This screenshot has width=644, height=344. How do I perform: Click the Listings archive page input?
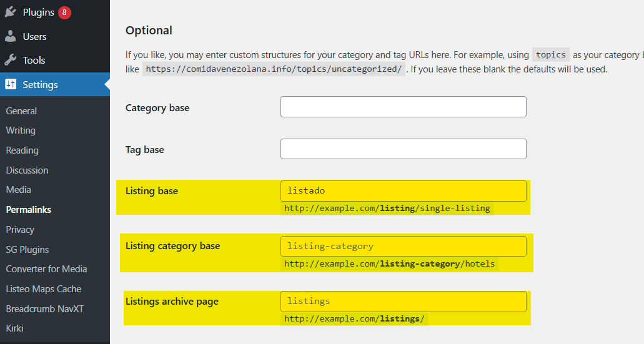pyautogui.click(x=403, y=302)
